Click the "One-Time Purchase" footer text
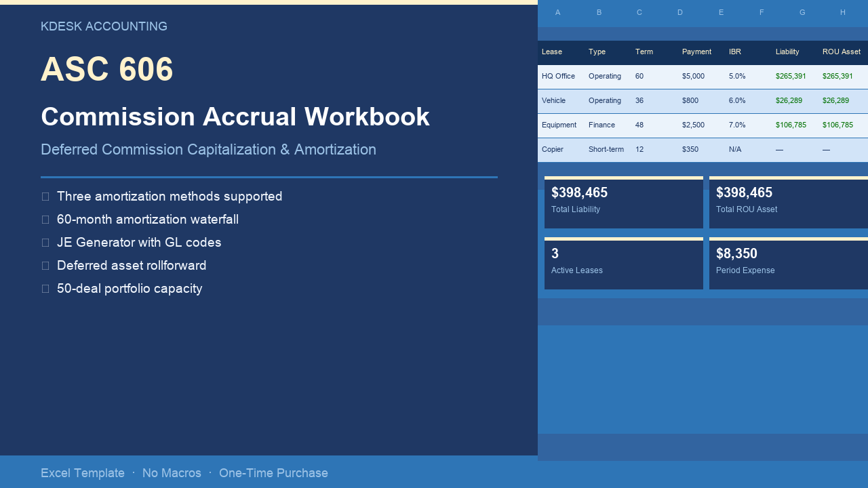The width and height of the screenshot is (868, 488). tap(273, 473)
